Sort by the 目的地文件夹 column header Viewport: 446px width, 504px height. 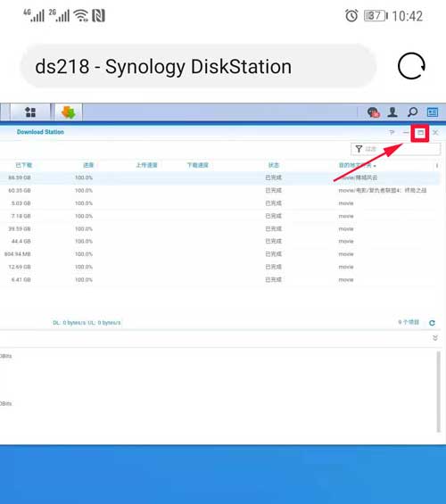click(x=357, y=165)
